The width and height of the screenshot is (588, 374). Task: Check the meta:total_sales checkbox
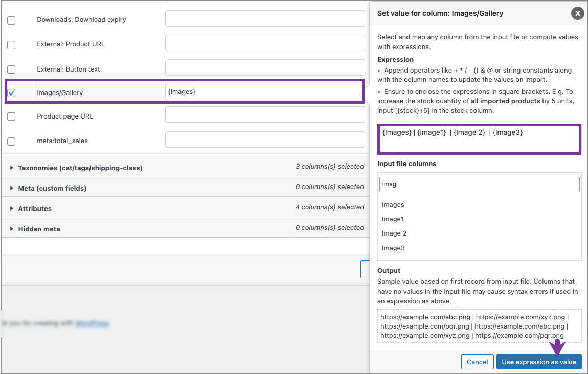tap(11, 142)
